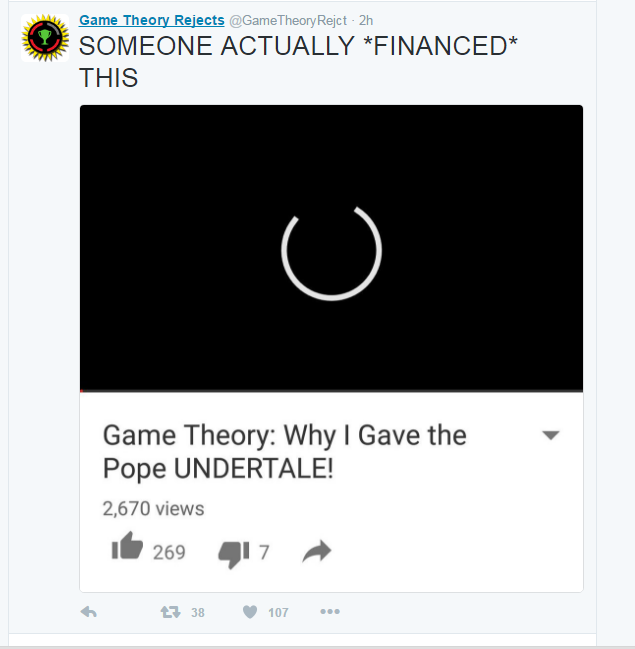The width and height of the screenshot is (635, 649).
Task: Open the three-dot More options menu
Action: 330,611
